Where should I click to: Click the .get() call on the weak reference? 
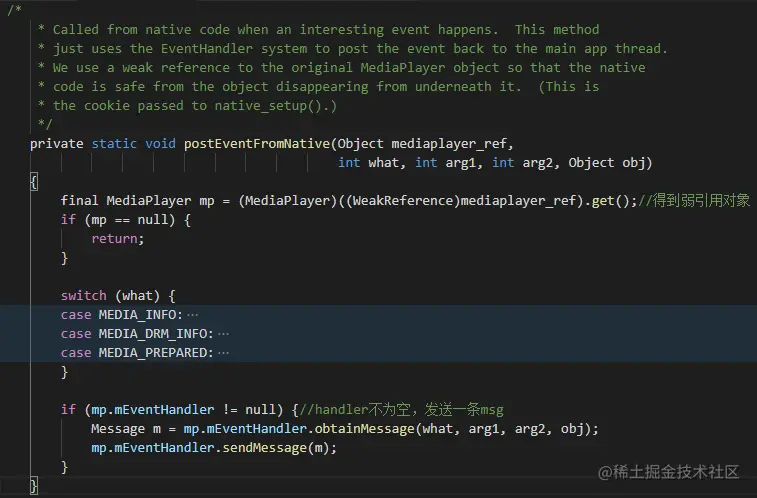pos(608,201)
